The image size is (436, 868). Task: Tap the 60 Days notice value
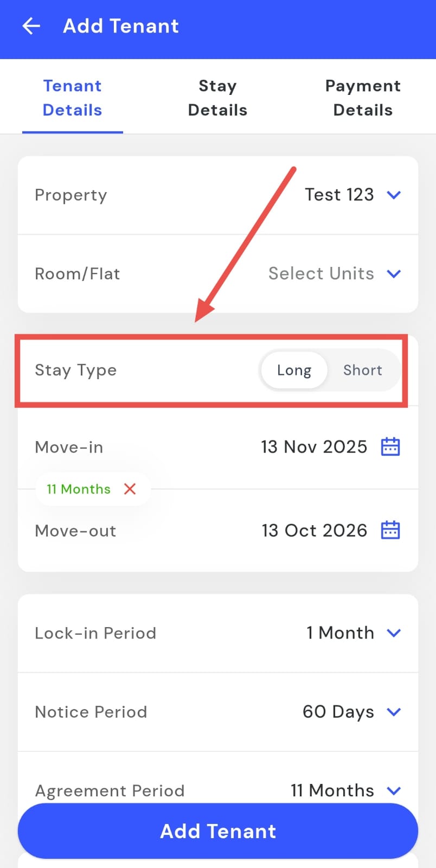[338, 712]
